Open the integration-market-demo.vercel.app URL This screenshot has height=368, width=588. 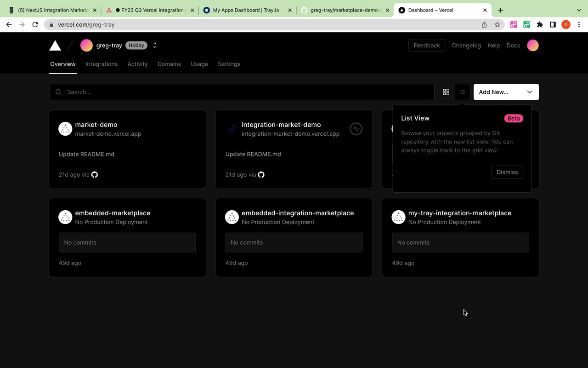[290, 134]
